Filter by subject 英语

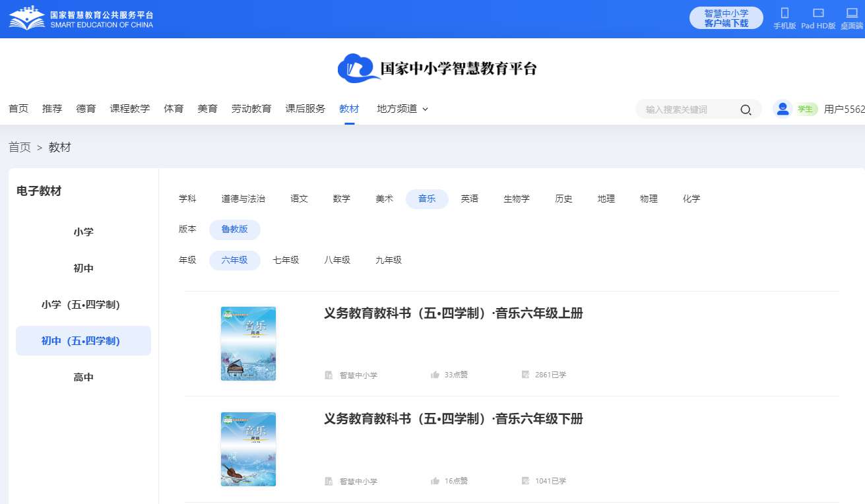click(470, 199)
